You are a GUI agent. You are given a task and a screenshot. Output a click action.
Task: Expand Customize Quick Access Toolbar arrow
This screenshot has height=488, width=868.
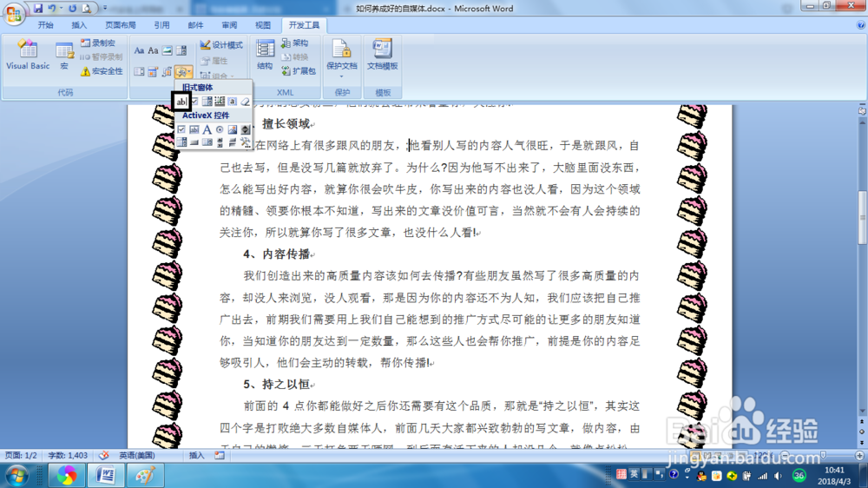point(105,9)
